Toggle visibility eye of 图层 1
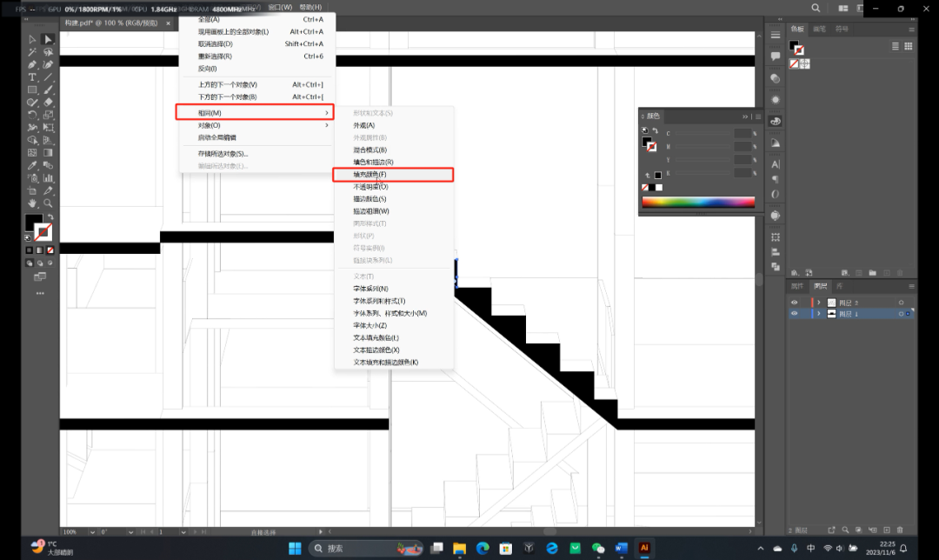 pyautogui.click(x=794, y=314)
